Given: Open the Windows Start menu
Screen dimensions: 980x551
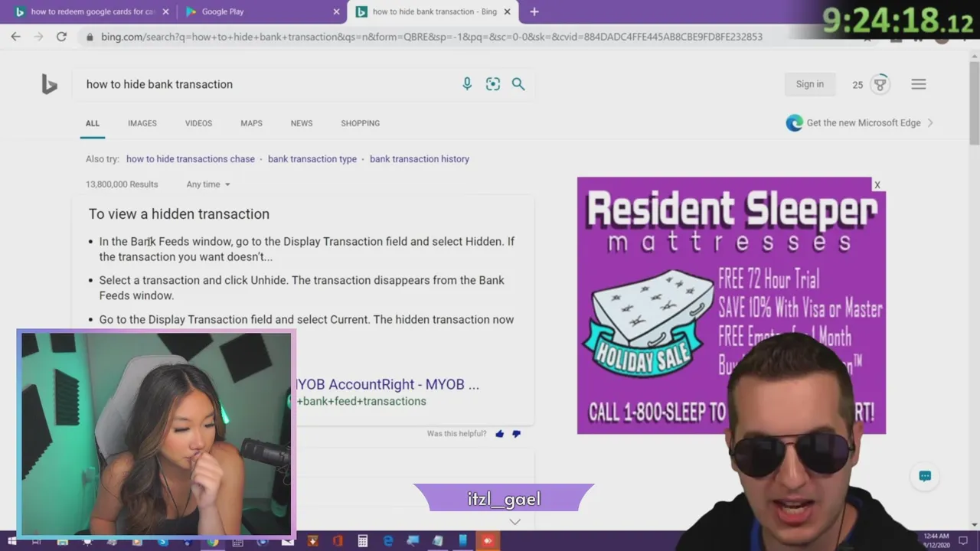Looking at the screenshot, I should [11, 541].
